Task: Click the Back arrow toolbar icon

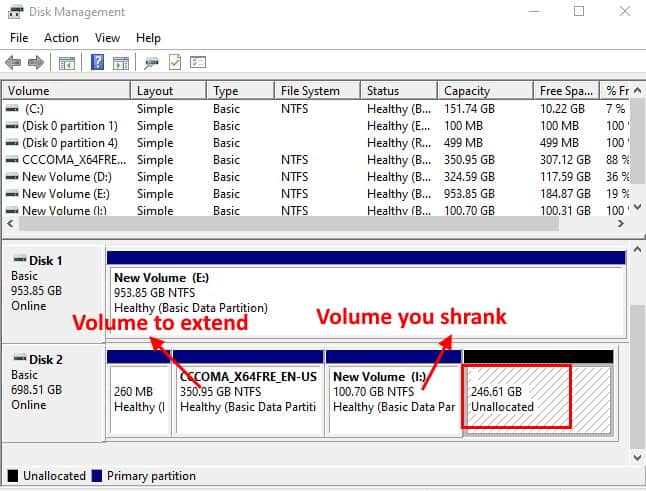Action: pyautogui.click(x=13, y=63)
